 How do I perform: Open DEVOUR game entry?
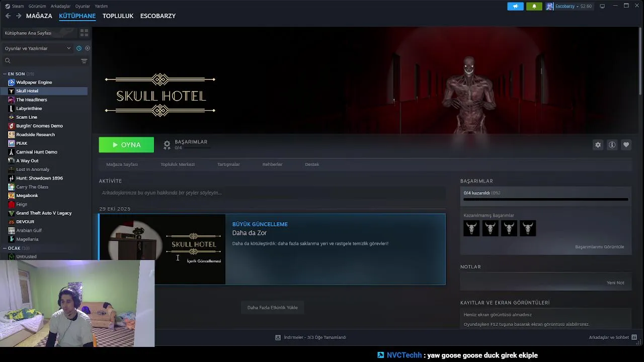click(x=25, y=222)
